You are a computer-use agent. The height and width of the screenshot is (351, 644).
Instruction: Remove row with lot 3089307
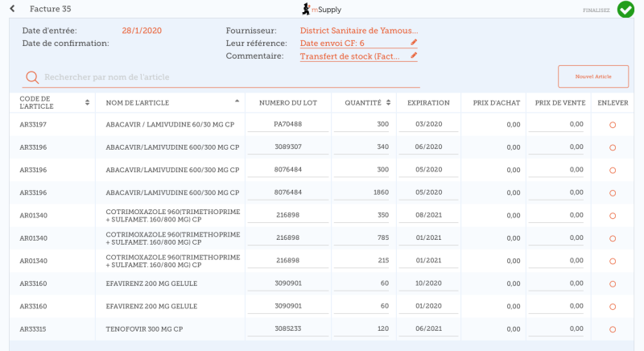613,147
